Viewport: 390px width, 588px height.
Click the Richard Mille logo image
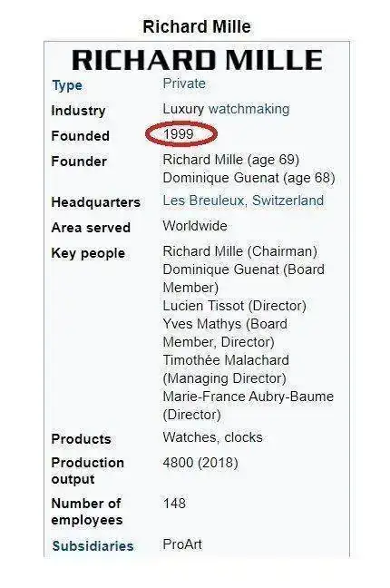point(197,60)
